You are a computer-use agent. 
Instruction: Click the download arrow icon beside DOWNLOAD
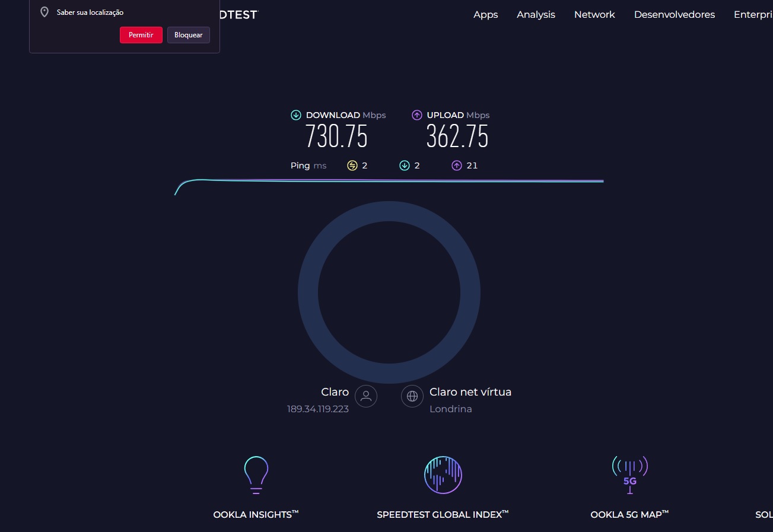click(296, 115)
